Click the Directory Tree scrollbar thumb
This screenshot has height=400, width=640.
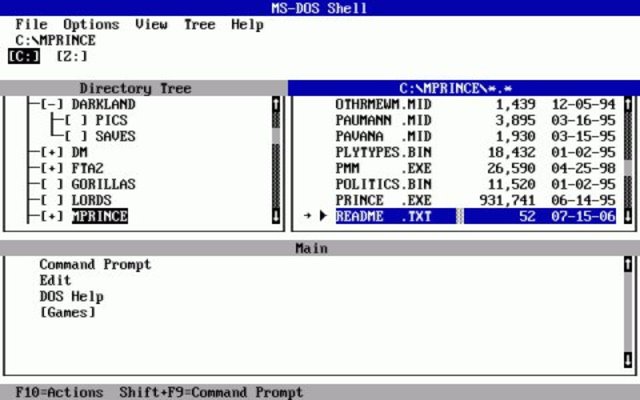276,136
